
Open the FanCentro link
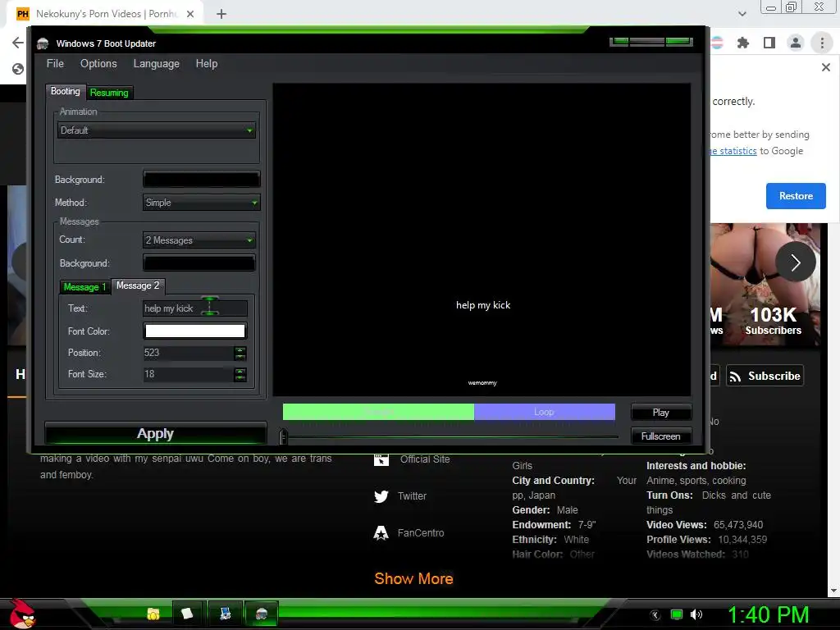coord(421,533)
